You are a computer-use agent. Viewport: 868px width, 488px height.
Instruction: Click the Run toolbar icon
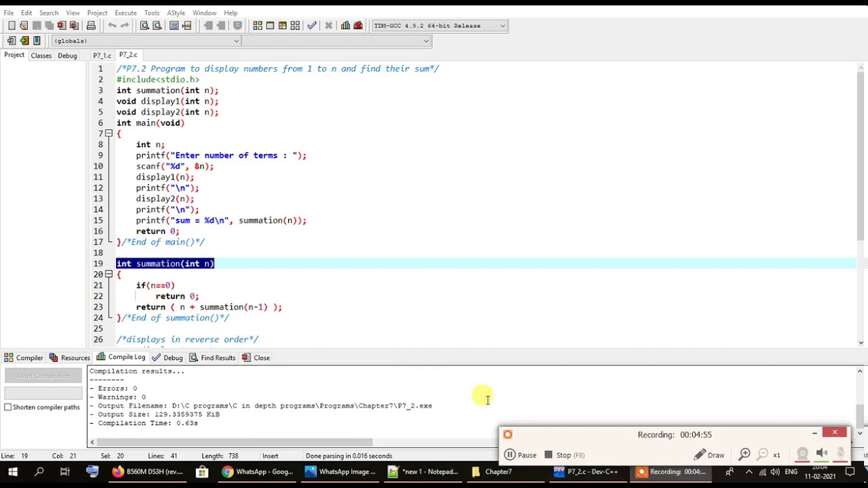(270, 26)
